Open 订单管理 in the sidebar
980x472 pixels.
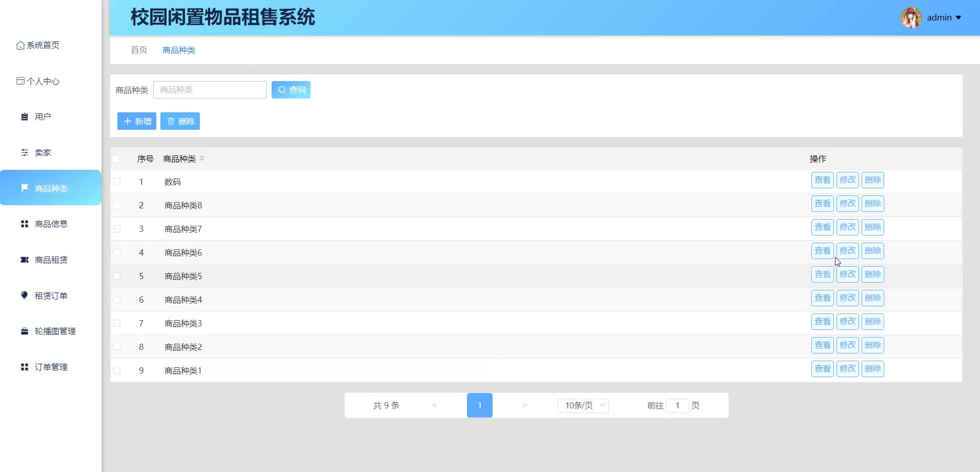coord(51,367)
